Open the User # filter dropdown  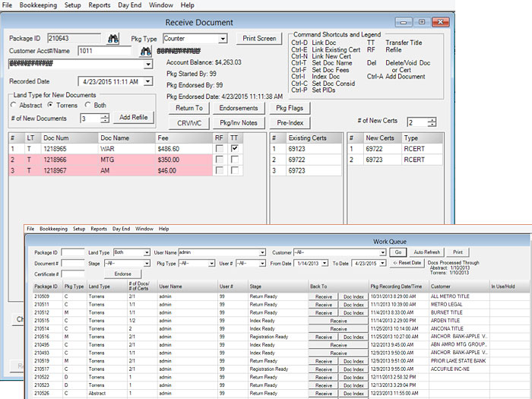tap(262, 263)
